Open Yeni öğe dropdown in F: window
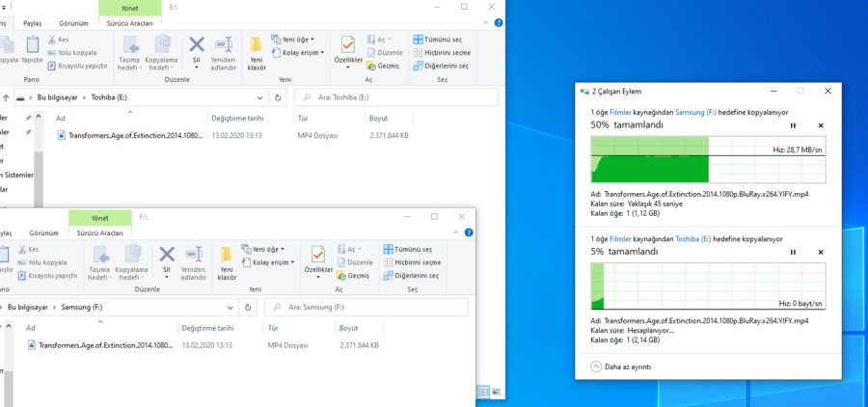 263,249
